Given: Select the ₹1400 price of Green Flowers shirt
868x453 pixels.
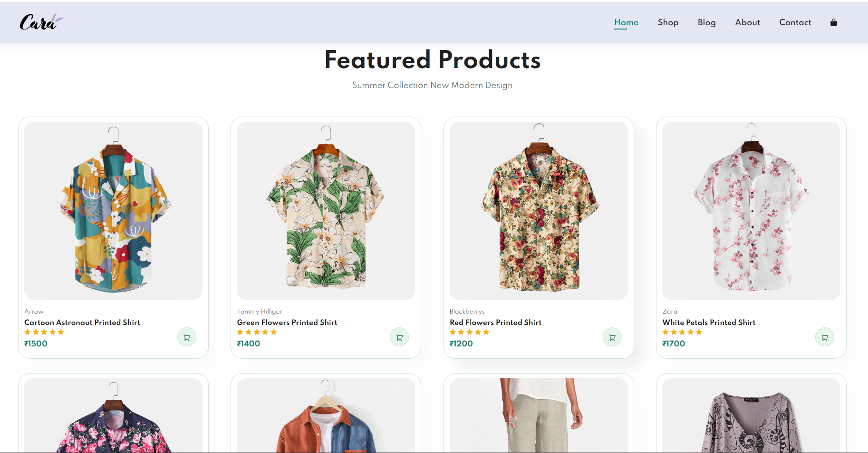Looking at the screenshot, I should tap(249, 344).
